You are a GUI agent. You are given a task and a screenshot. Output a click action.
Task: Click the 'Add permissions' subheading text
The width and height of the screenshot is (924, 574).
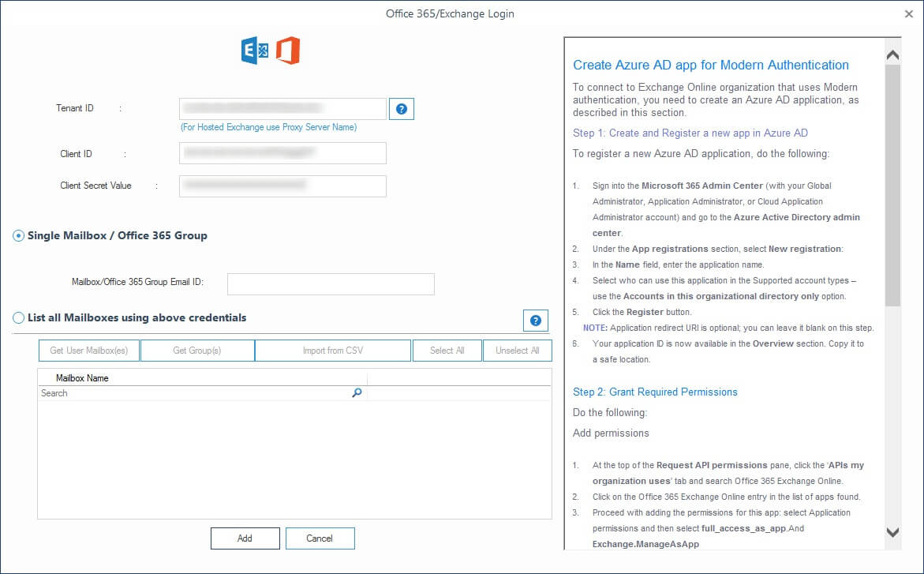pos(611,433)
